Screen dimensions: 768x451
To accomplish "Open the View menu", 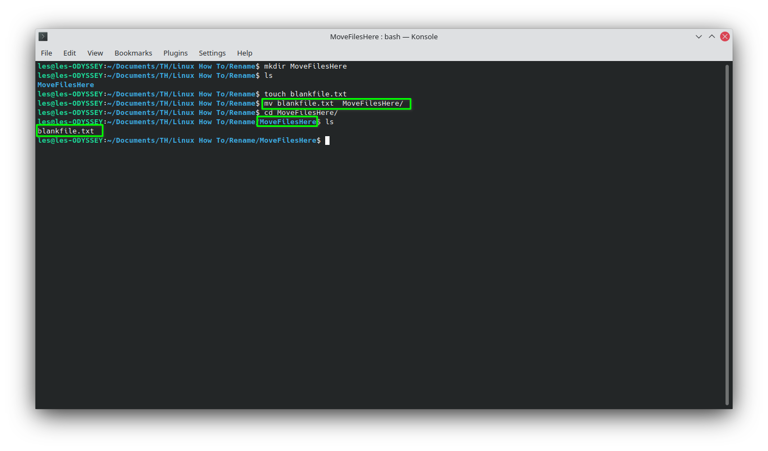I will (x=95, y=53).
